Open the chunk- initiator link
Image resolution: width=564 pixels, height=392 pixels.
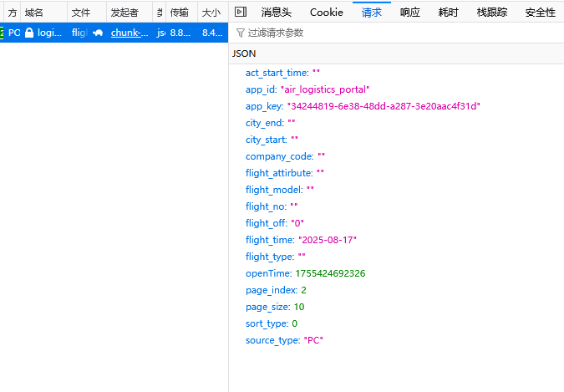(x=130, y=33)
